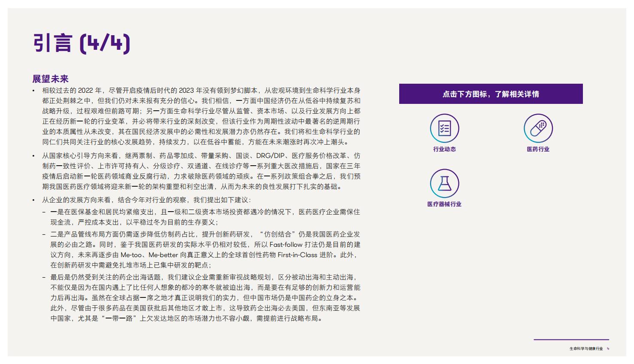634x364 pixels.
Task: Click the sub-bullet starting 最后是仍然受到关注
Action: [x=205, y=298]
